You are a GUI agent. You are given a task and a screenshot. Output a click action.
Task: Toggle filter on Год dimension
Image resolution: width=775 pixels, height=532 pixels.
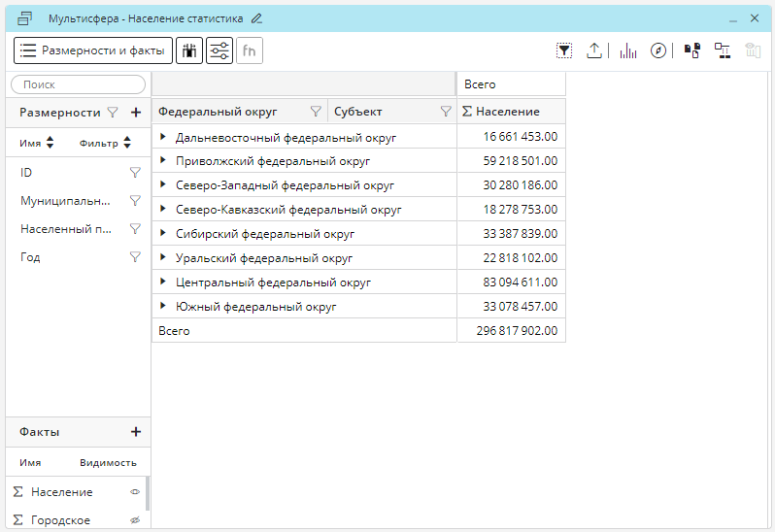(135, 257)
